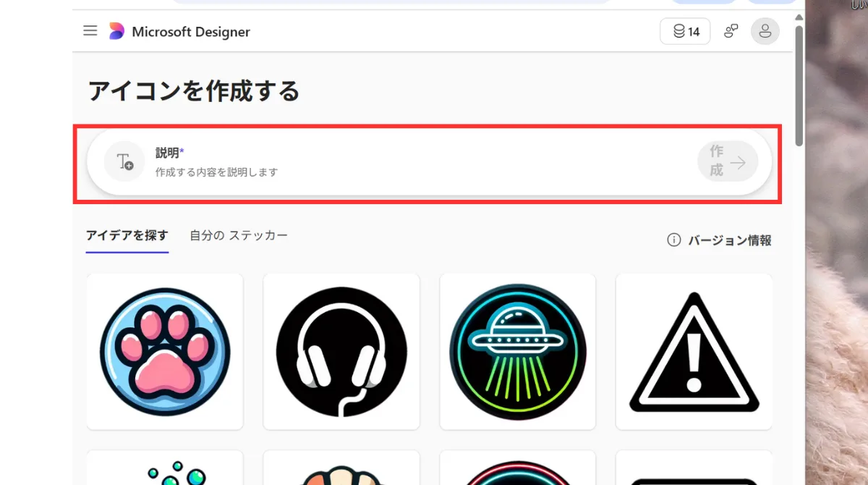Click the 作成 create button

coord(728,161)
